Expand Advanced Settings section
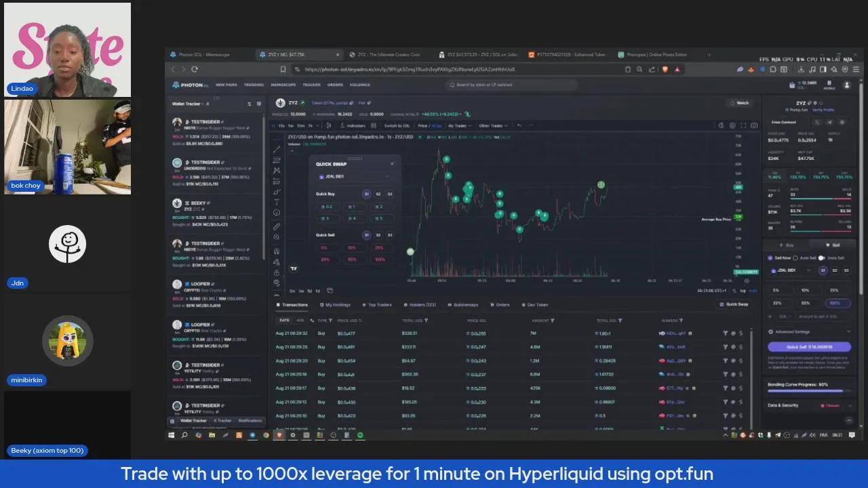The image size is (868, 488). (810, 332)
